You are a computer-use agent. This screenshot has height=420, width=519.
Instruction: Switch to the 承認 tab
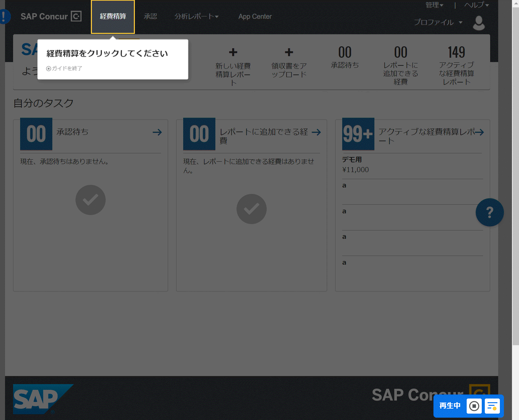(150, 16)
